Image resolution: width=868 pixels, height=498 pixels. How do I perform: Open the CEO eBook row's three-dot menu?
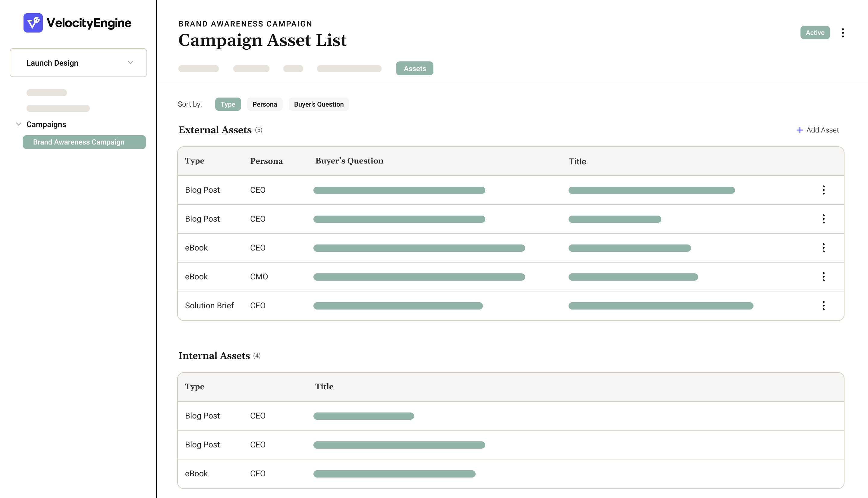click(823, 247)
